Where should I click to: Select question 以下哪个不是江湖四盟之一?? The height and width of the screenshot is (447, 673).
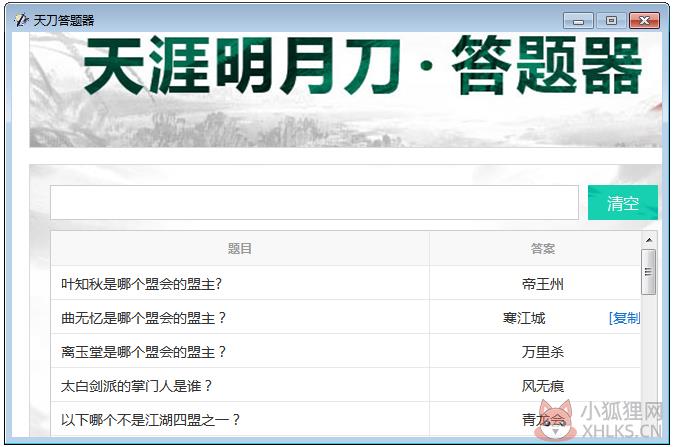(x=150, y=420)
